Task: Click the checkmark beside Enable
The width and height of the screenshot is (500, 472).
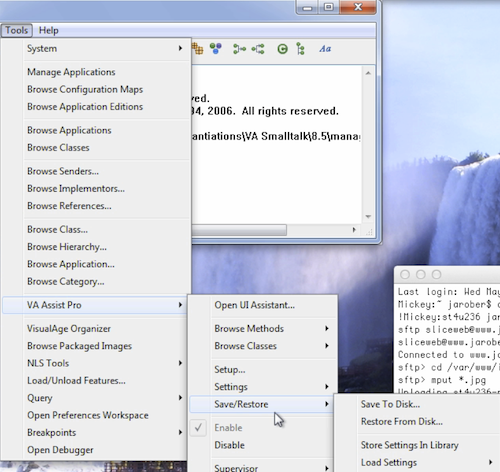Action: (198, 428)
